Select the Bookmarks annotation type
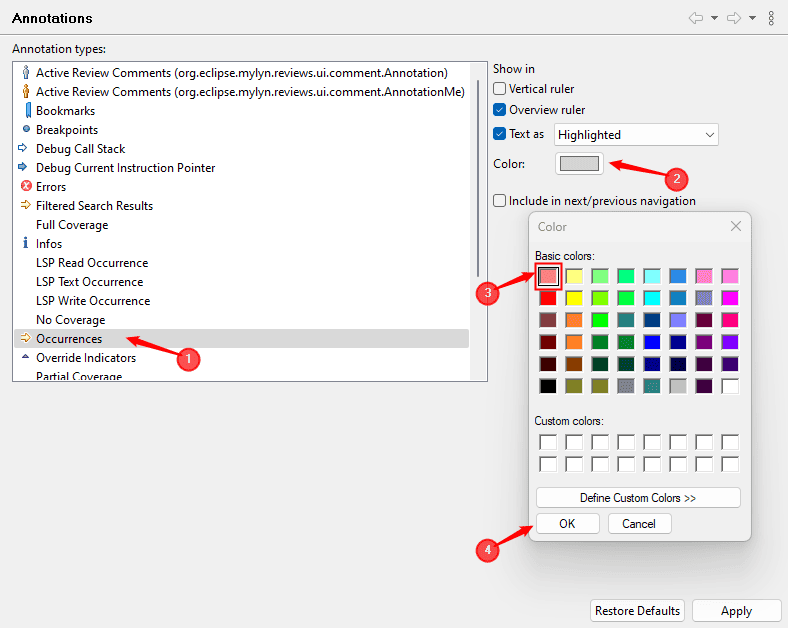The width and height of the screenshot is (788, 628). pyautogui.click(x=242, y=111)
